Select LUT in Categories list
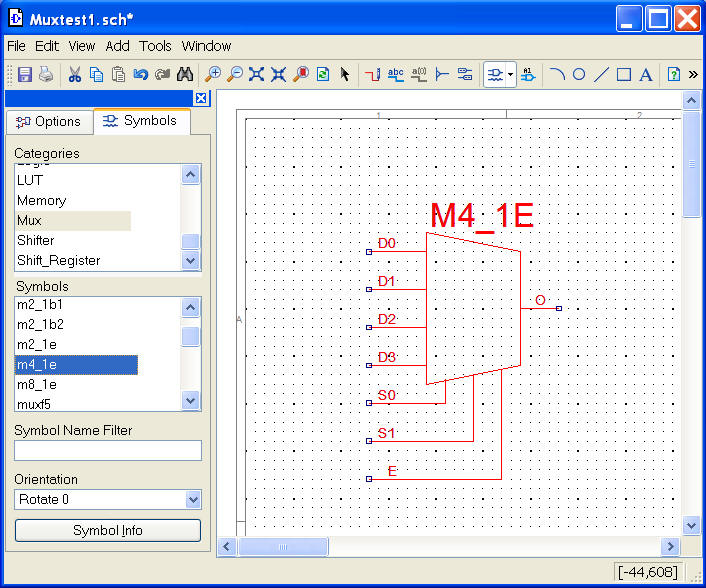The width and height of the screenshot is (706, 588). point(30,180)
